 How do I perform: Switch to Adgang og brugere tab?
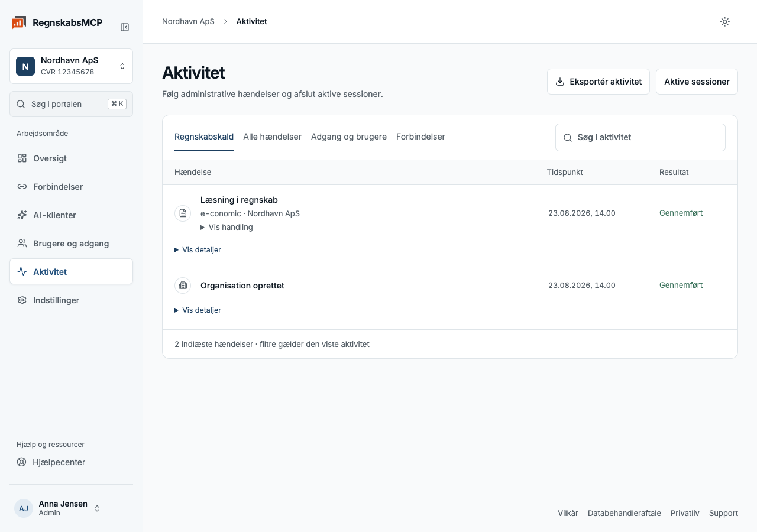pos(349,137)
